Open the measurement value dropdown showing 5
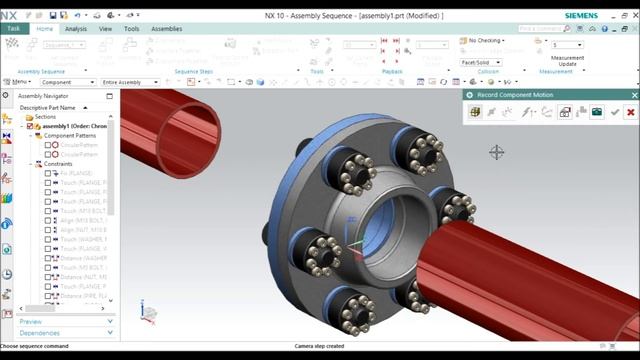 click(x=568, y=45)
